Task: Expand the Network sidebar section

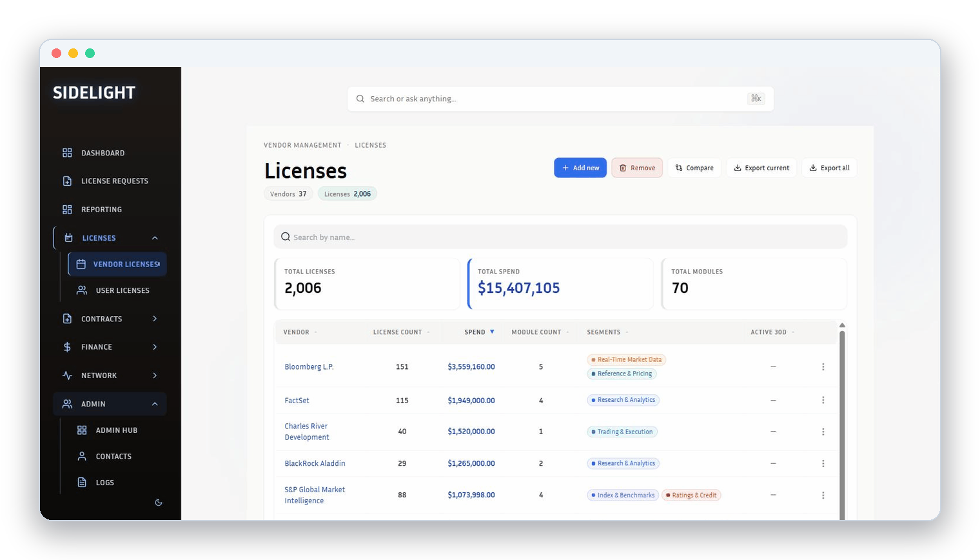Action: point(155,375)
